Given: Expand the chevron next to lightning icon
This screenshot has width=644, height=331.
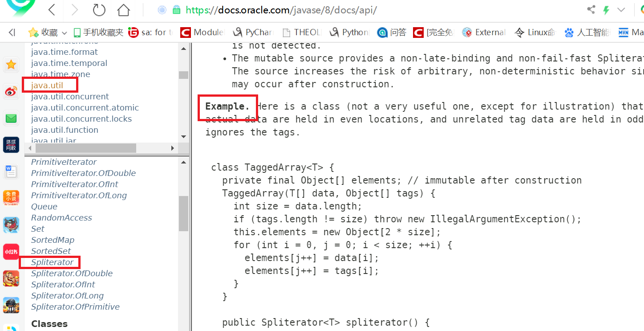Looking at the screenshot, I should [x=621, y=10].
